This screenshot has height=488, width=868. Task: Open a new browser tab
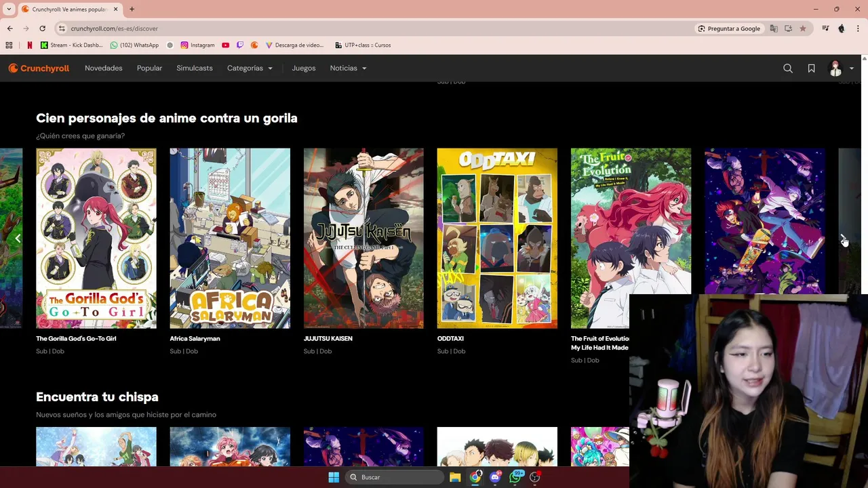coord(132,9)
